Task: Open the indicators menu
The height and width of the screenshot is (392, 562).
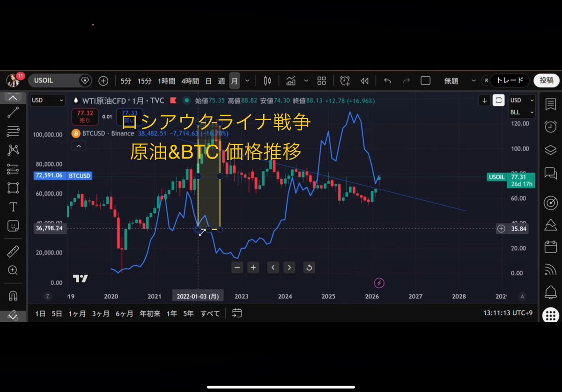Action: click(291, 80)
